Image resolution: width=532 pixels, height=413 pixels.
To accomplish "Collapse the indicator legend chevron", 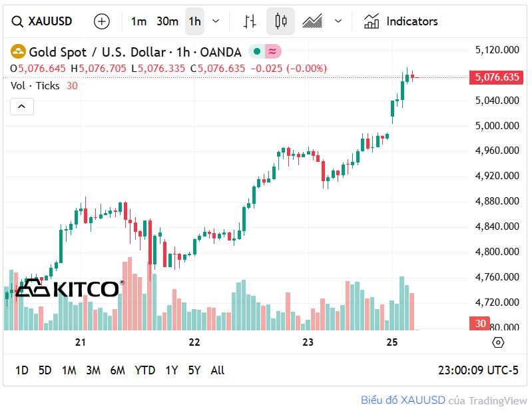I will 21,106.
